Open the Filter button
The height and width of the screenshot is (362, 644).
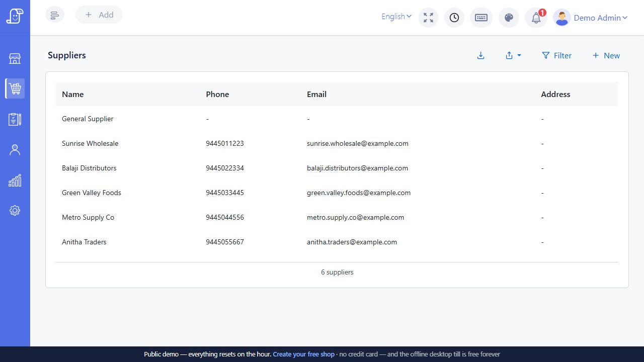pos(557,56)
